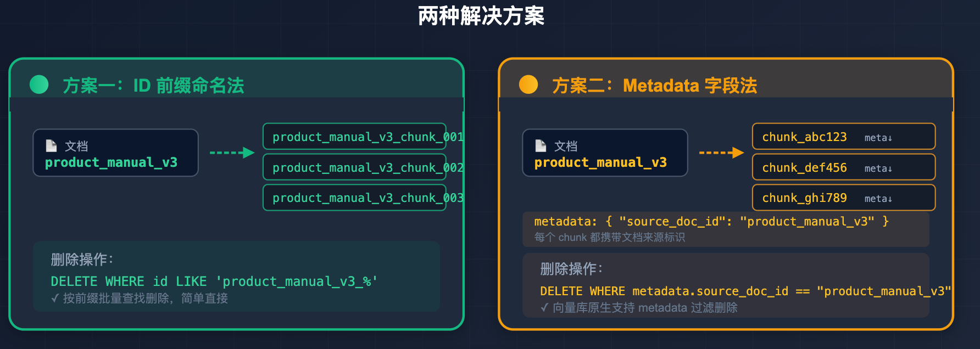Select the product_manual_v3_chunk_002 box
The width and height of the screenshot is (980, 349).
point(355,167)
